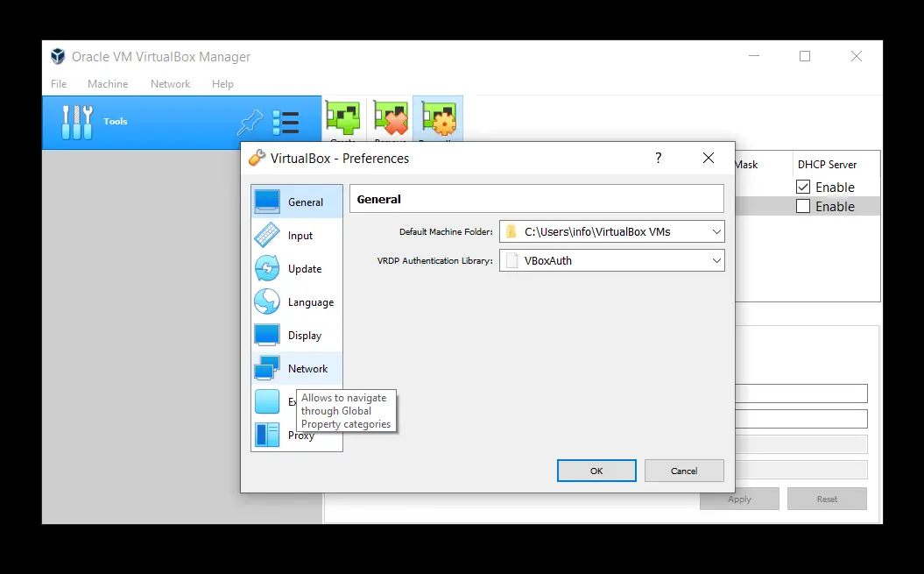This screenshot has width=924, height=574.
Task: Click the Mask column header
Action: pos(746,165)
